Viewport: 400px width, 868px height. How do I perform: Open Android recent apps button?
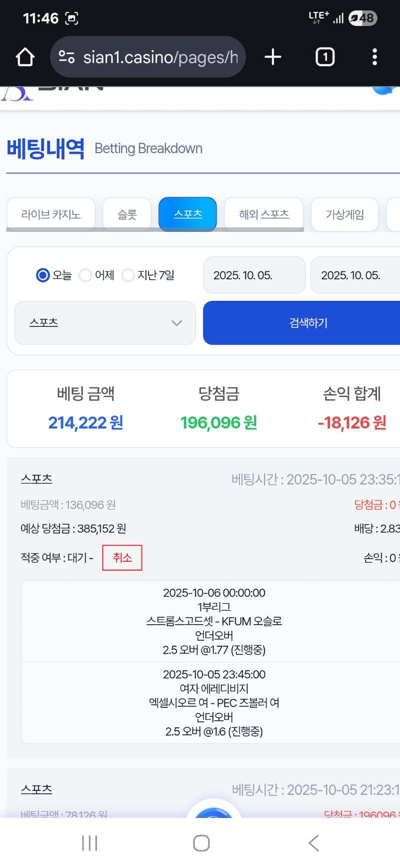(89, 843)
